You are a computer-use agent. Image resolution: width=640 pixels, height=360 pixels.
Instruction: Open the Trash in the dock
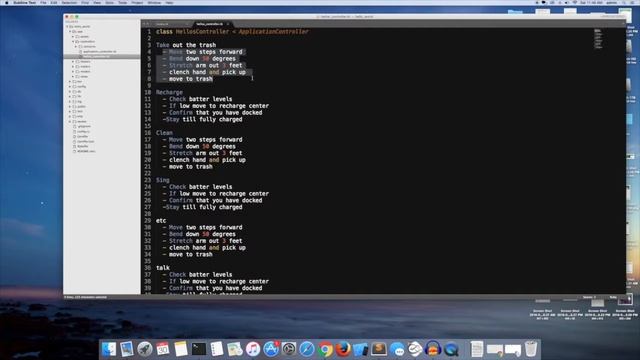point(531,349)
